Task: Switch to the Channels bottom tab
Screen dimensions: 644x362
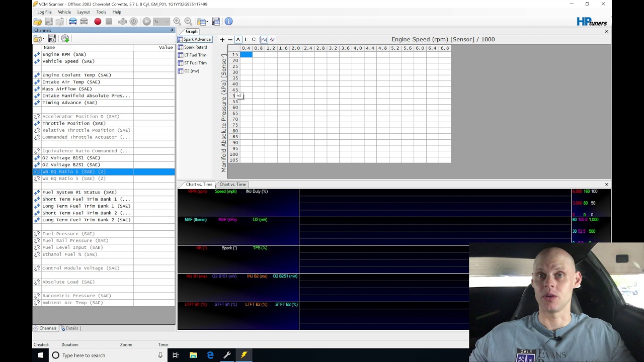Action: coord(45,328)
